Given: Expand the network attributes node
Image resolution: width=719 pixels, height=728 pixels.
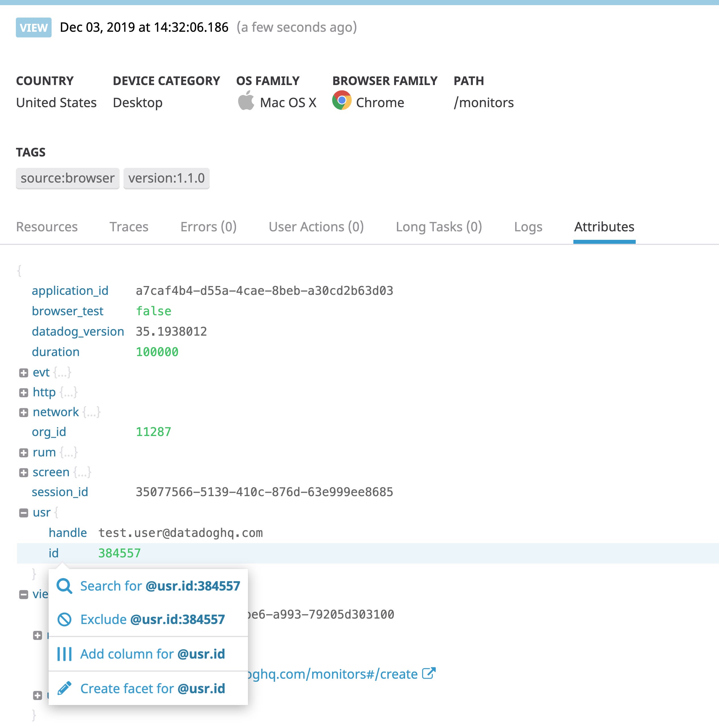Looking at the screenshot, I should [x=23, y=412].
